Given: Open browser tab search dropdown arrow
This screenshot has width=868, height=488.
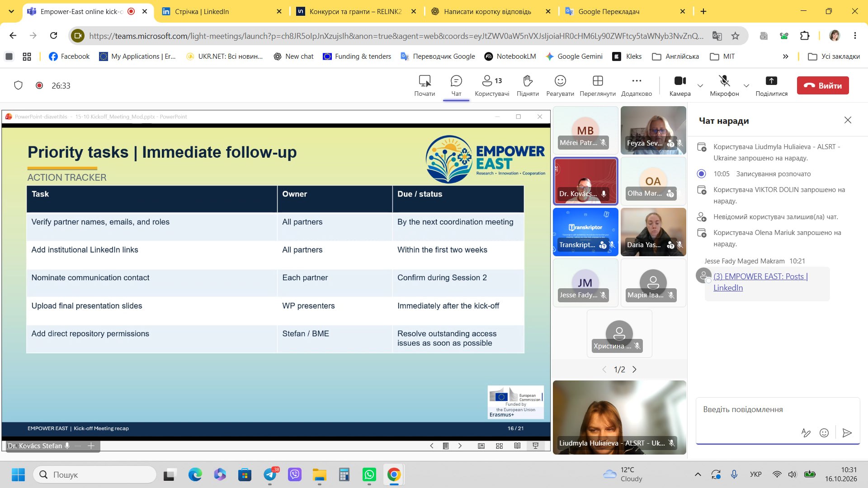Looking at the screenshot, I should 11,11.
